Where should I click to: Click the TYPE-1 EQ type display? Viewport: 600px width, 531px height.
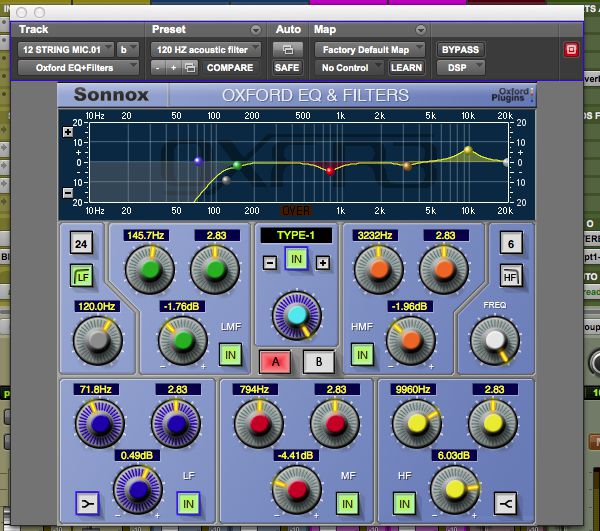pyautogui.click(x=296, y=235)
